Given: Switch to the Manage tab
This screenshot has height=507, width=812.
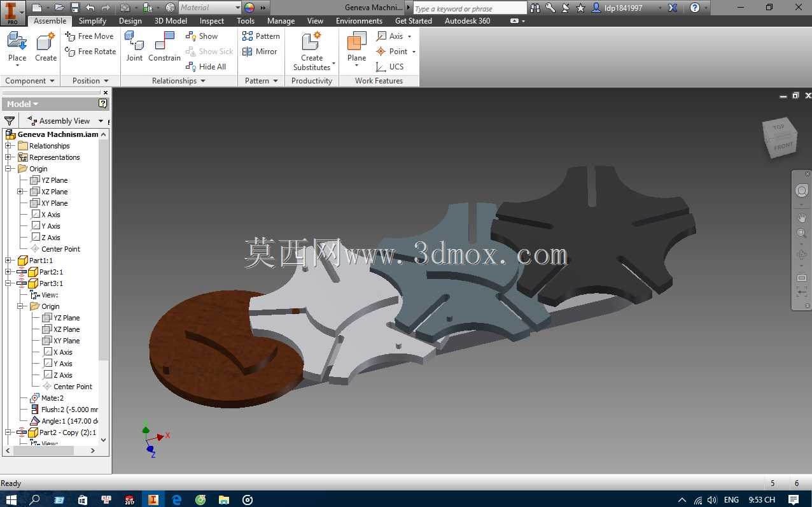Looking at the screenshot, I should point(281,21).
